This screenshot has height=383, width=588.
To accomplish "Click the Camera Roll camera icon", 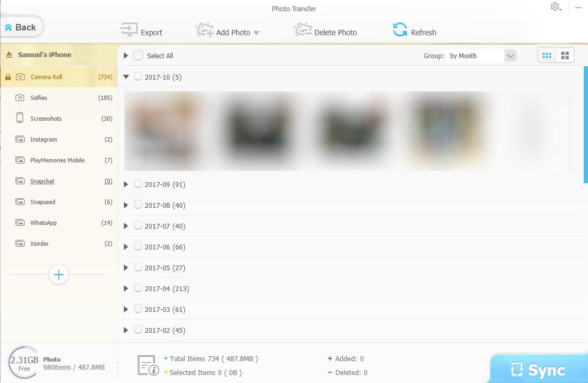I will [20, 77].
